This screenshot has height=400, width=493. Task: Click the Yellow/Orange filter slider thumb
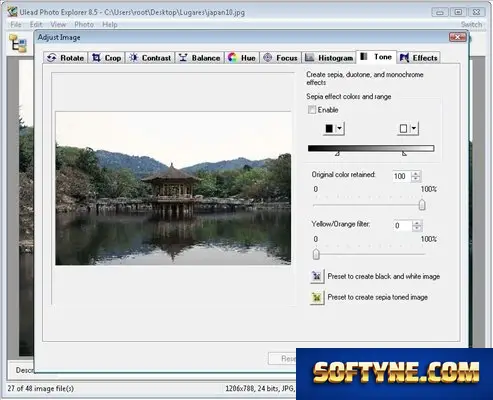pos(316,254)
